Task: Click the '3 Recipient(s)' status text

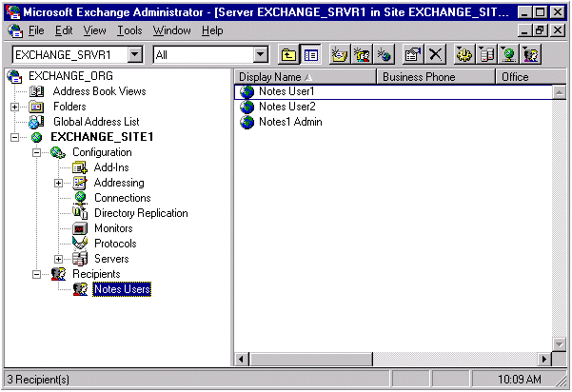Action: point(38,380)
